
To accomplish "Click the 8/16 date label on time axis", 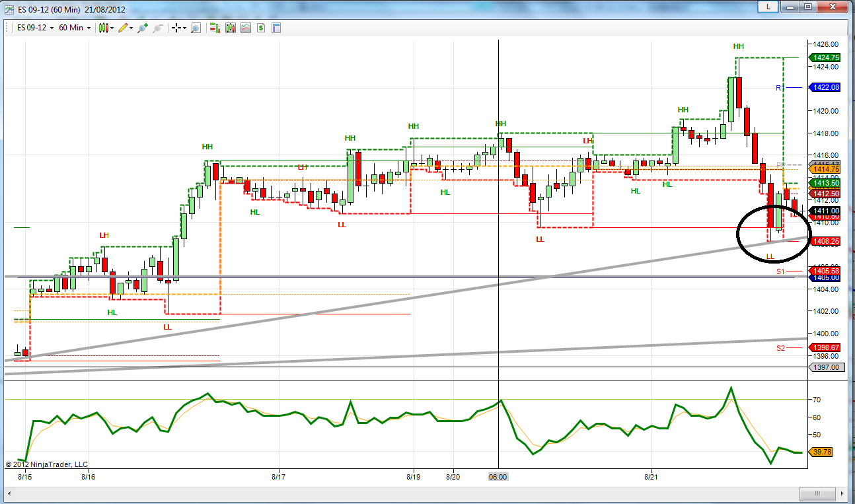I will 88,476.
